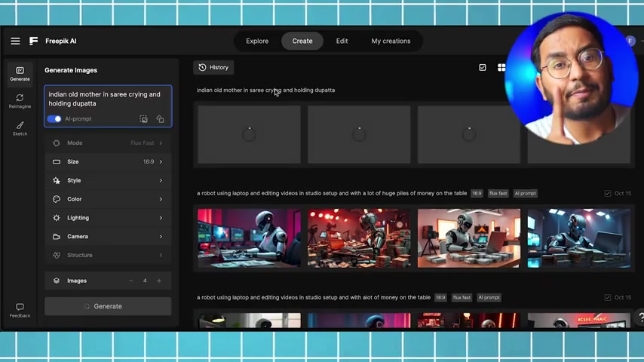644x362 pixels.
Task: Click the select-all checkbox icon beside grid view
Action: coord(482,67)
